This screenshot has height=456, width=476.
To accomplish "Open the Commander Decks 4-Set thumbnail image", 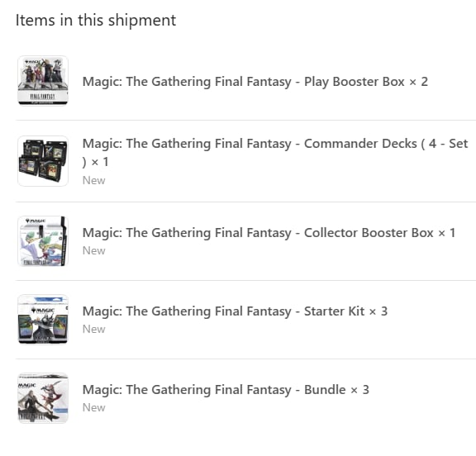I will coord(43,161).
